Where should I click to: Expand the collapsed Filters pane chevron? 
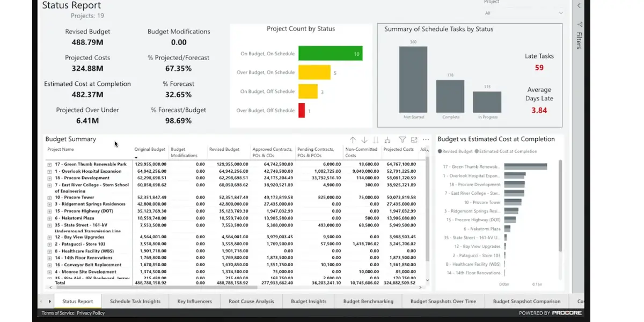point(579,5)
